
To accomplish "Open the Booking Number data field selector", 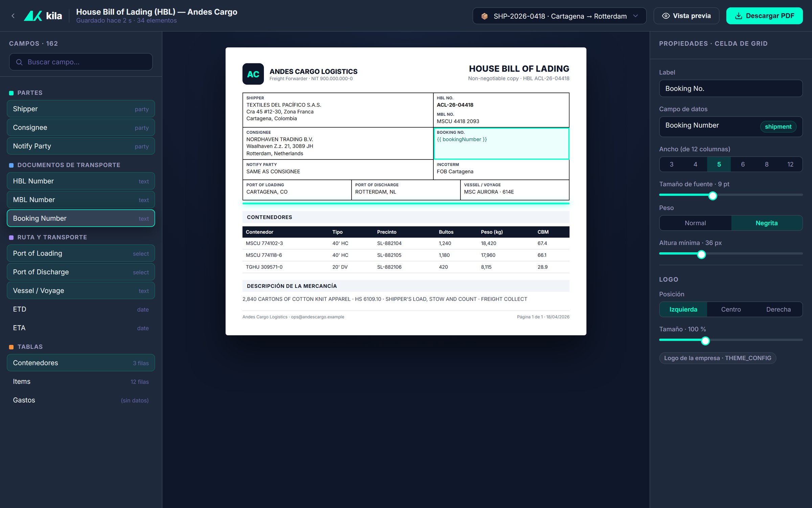I will [x=730, y=126].
